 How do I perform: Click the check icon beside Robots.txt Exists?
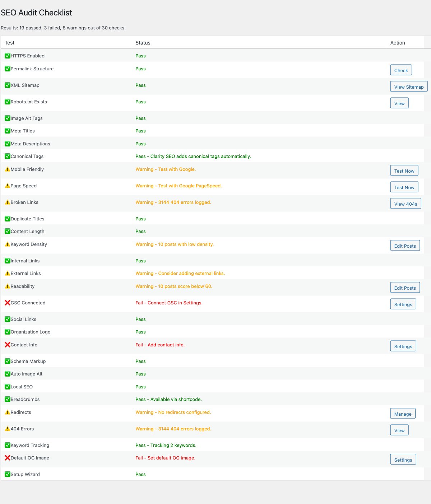tap(8, 102)
